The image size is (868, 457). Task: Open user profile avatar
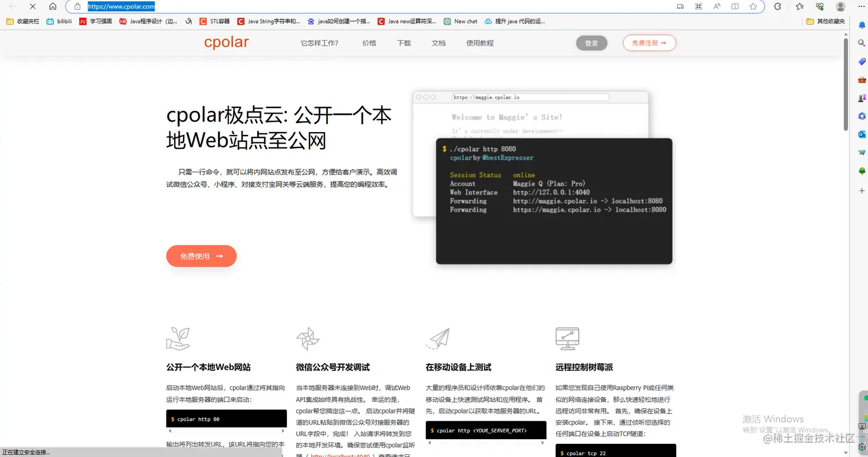tap(840, 6)
